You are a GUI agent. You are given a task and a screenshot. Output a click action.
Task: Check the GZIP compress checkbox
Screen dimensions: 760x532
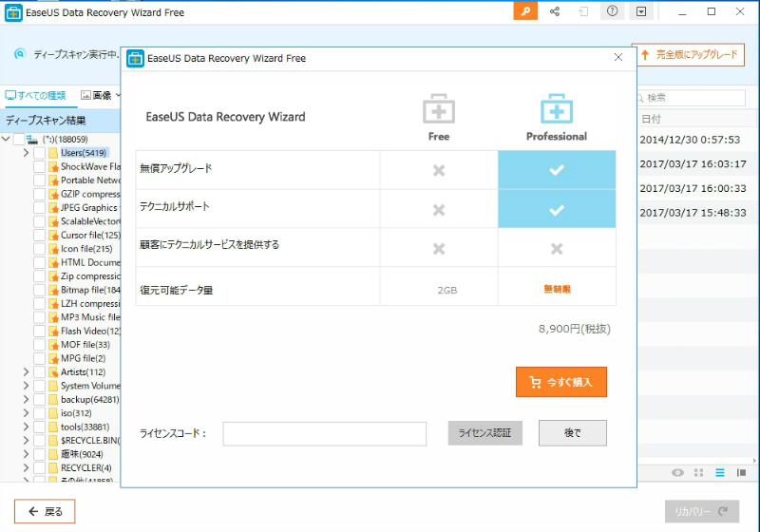pos(40,195)
